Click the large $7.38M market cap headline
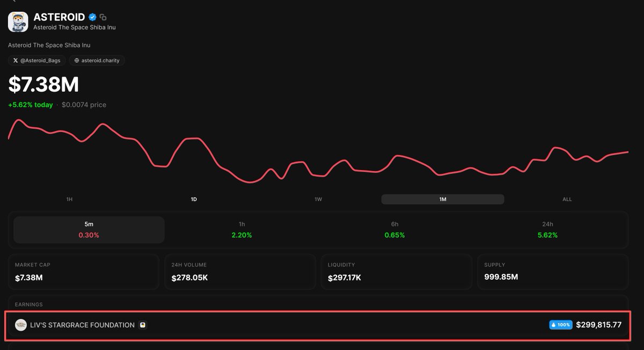This screenshot has height=350, width=644. (x=43, y=84)
